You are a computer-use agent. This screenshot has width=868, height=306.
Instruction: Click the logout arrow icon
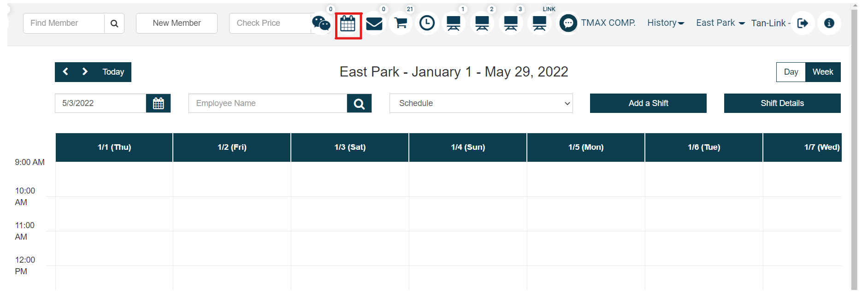coord(803,23)
